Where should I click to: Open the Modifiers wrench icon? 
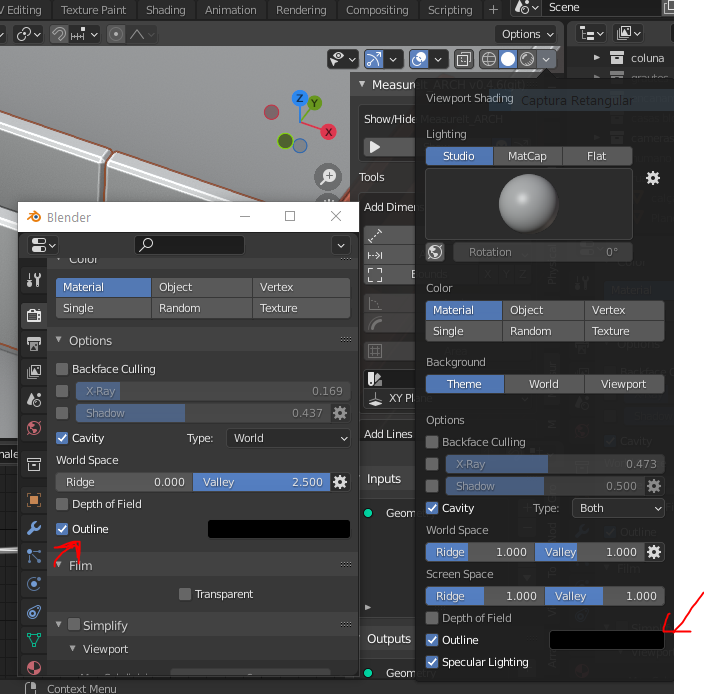[x=34, y=528]
